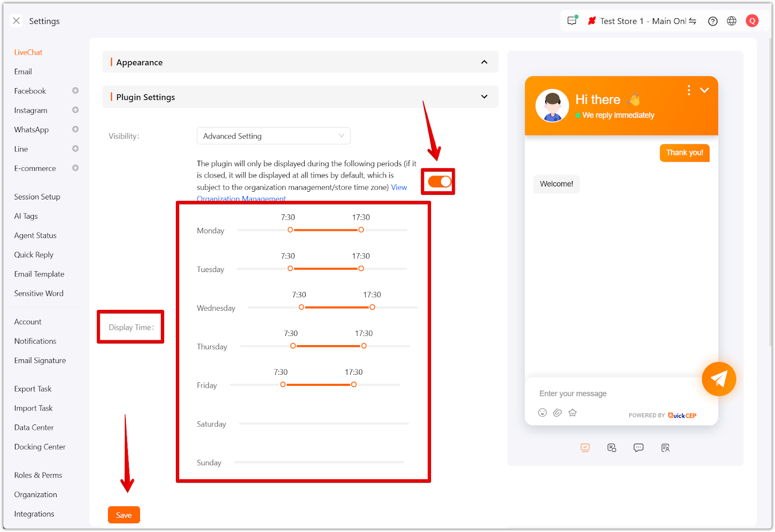Click the chat bubble preview icon below widget
This screenshot has height=532, width=775.
pos(638,448)
